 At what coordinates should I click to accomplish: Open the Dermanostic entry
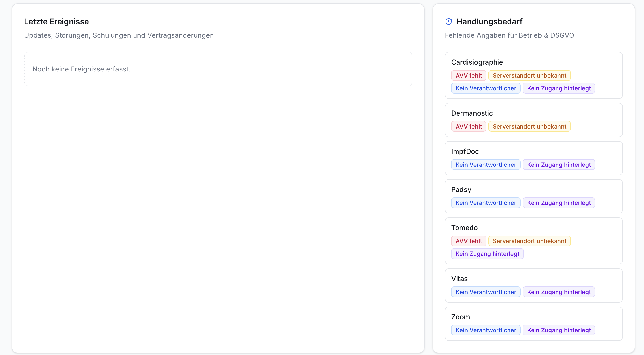[x=533, y=120]
